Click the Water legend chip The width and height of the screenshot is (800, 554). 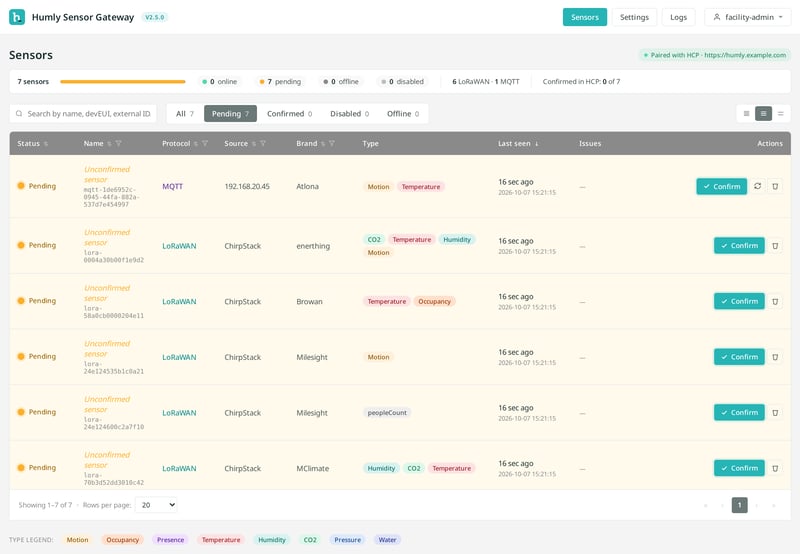click(387, 540)
